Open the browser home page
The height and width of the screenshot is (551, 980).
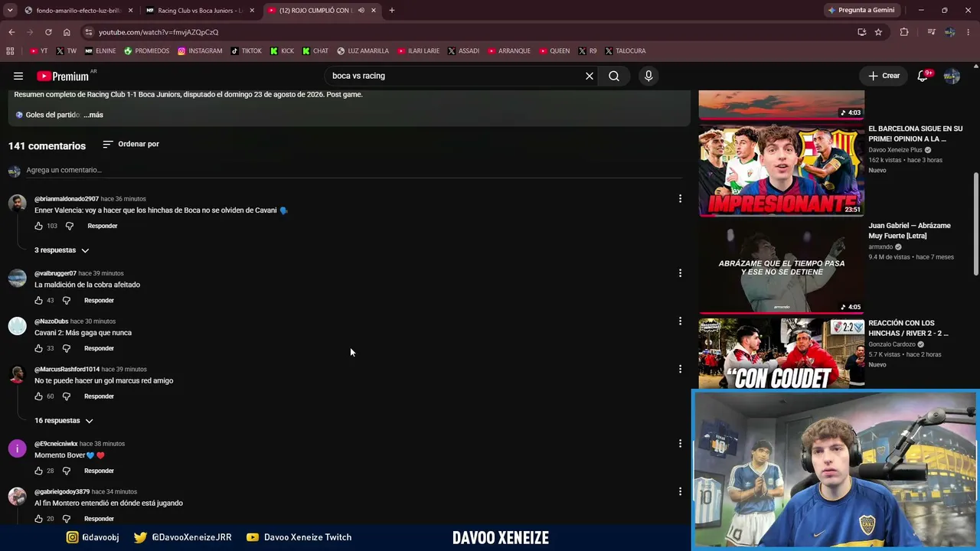[67, 32]
